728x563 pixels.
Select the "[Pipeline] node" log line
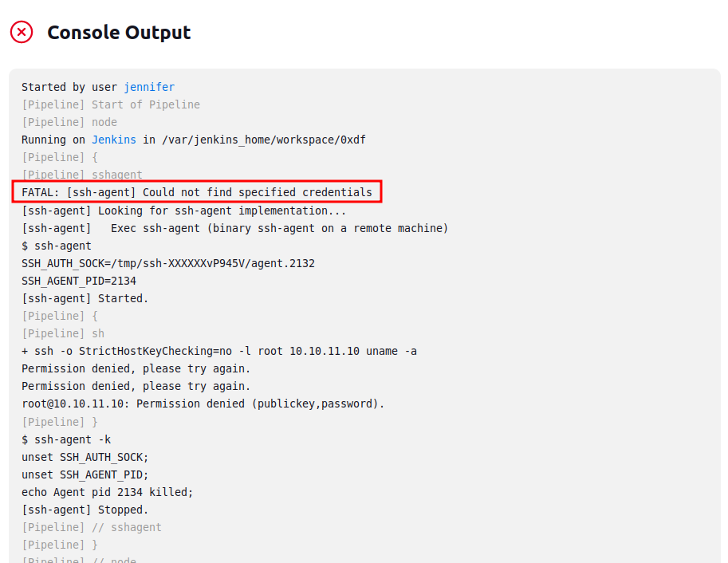(x=69, y=122)
